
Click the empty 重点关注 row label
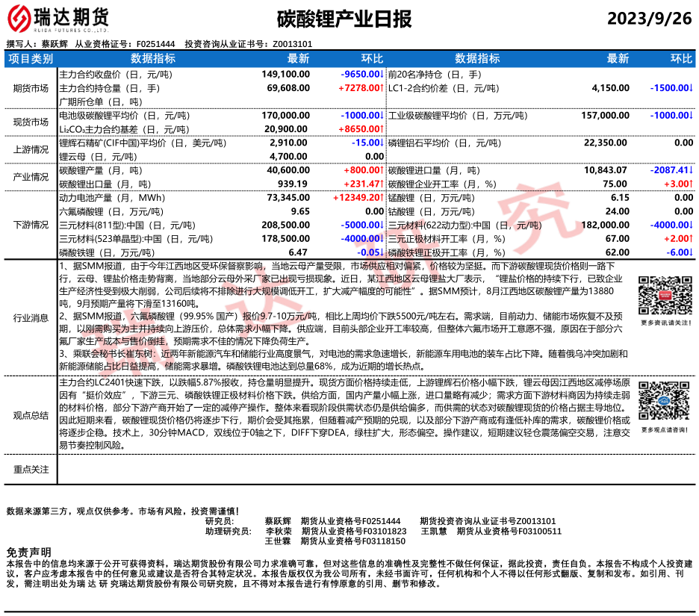[31, 470]
